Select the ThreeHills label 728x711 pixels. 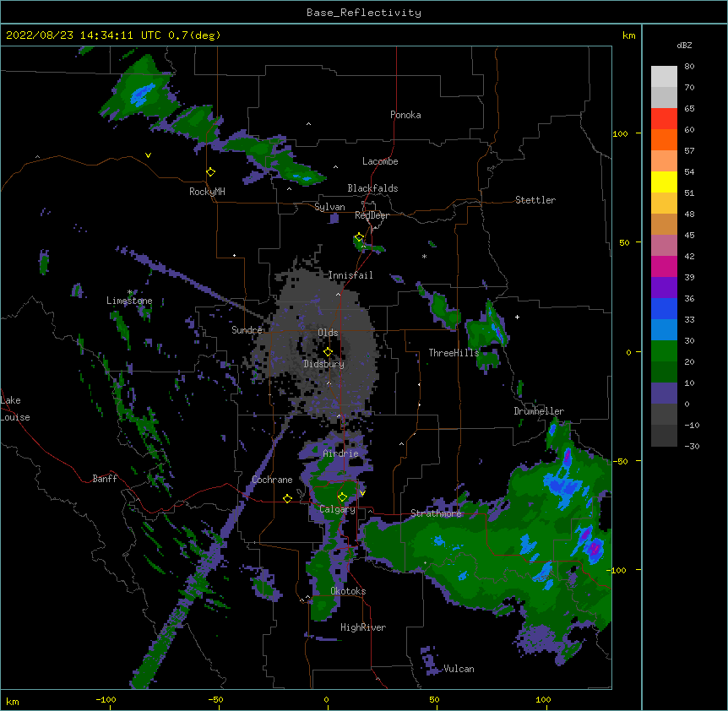point(454,353)
